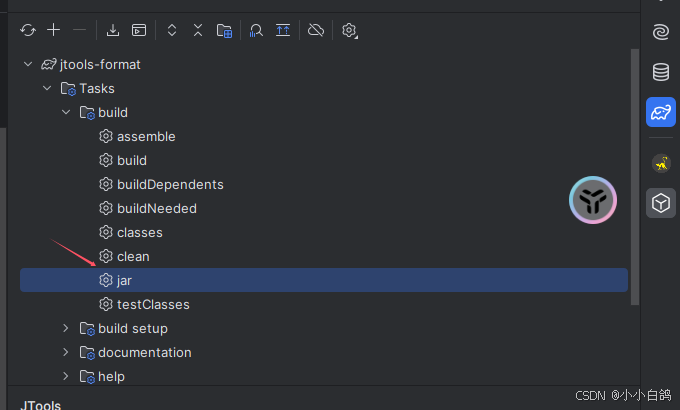This screenshot has height=410, width=680.
Task: Click the folder icon beside build setup
Action: pos(87,329)
